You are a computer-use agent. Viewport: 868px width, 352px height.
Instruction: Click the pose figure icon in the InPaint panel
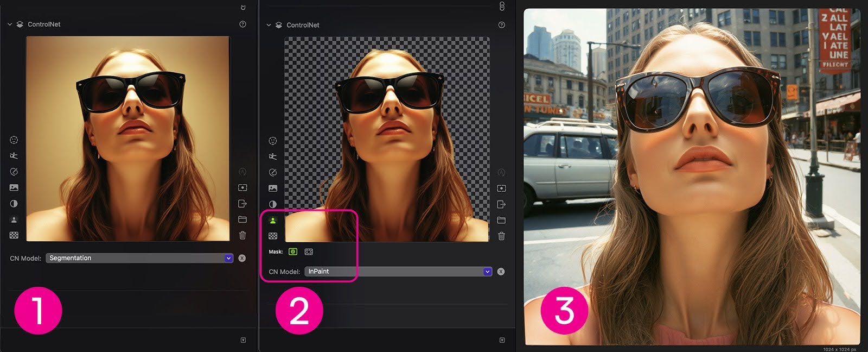(x=273, y=156)
